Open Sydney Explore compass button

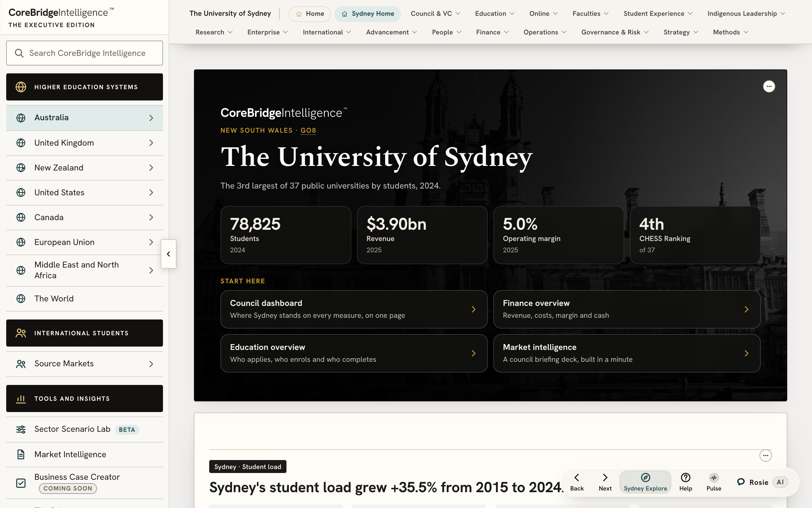[645, 483]
